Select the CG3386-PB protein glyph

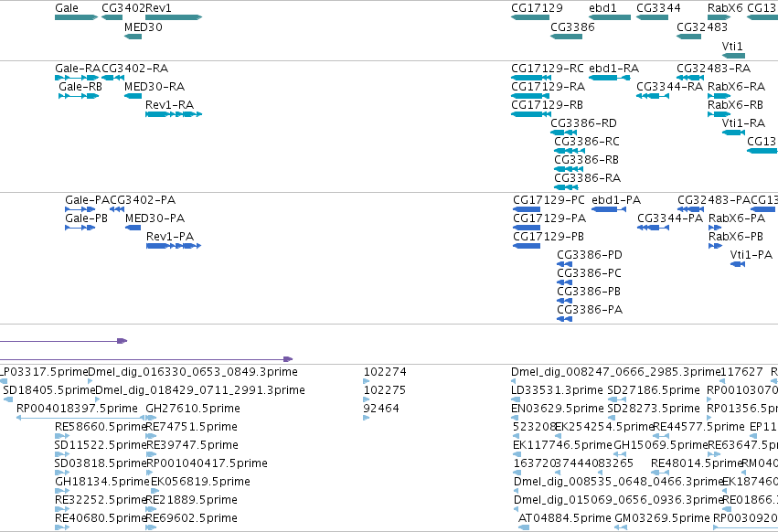click(x=565, y=301)
